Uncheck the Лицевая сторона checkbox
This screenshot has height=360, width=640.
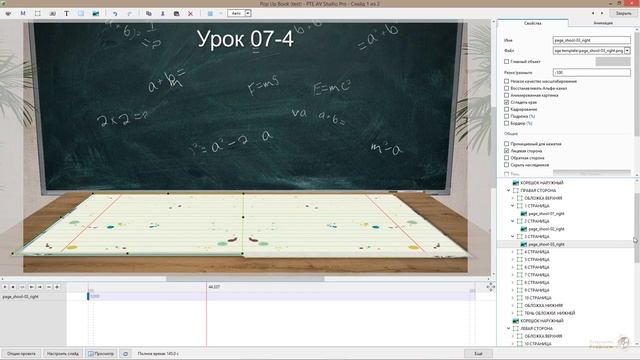point(507,151)
